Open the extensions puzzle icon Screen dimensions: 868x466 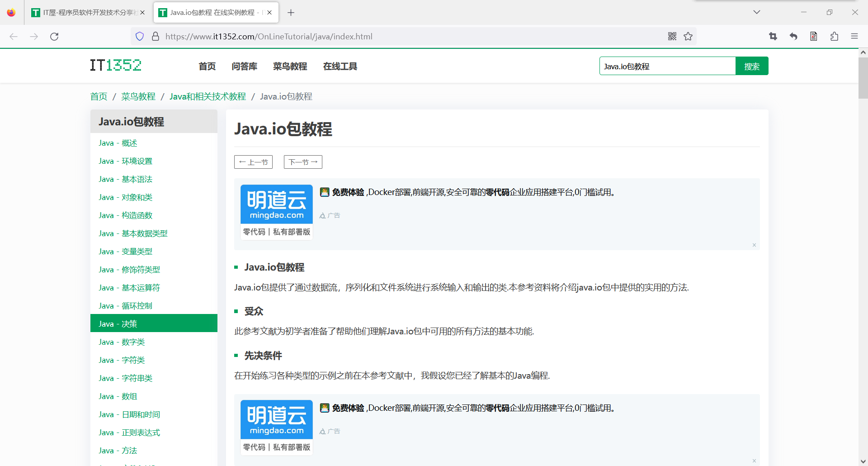tap(834, 36)
